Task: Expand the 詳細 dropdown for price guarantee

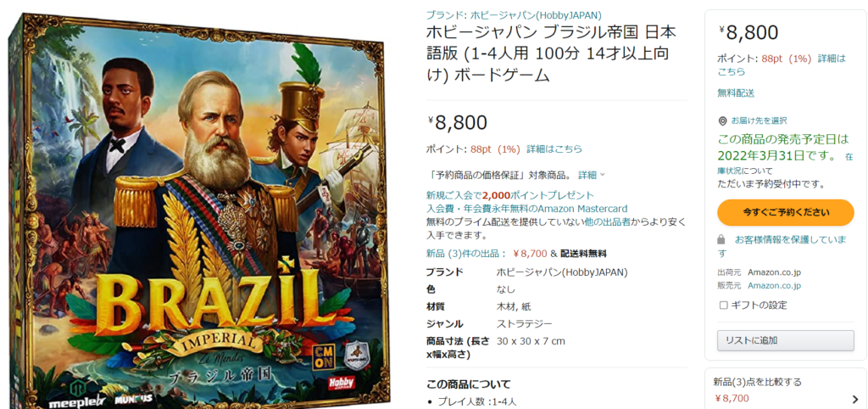Action: tap(591, 175)
